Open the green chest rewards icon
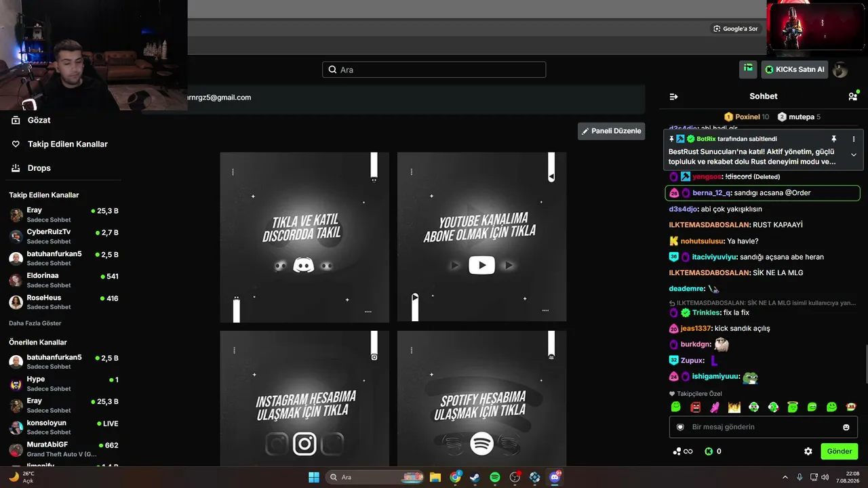868x488 pixels. pos(748,68)
